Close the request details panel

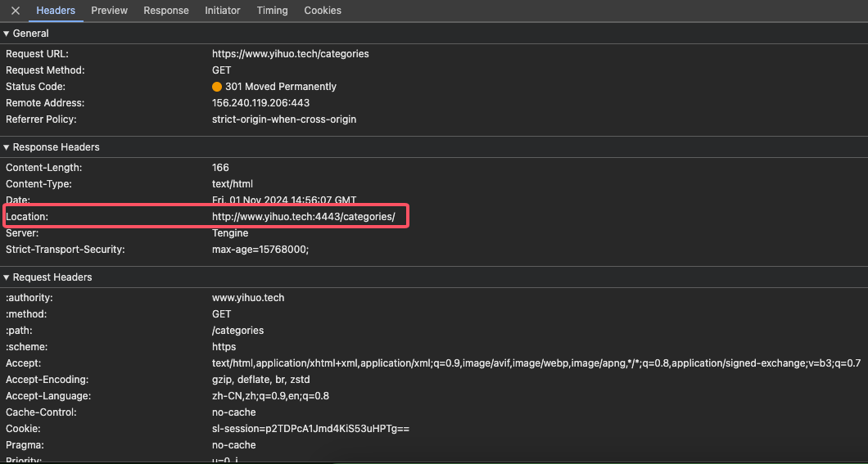16,11
